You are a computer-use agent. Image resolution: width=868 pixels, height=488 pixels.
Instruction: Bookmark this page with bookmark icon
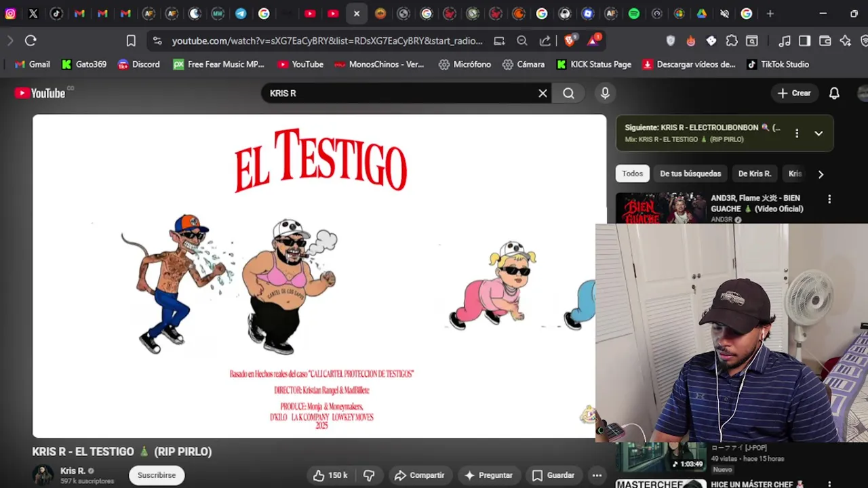[x=131, y=41]
